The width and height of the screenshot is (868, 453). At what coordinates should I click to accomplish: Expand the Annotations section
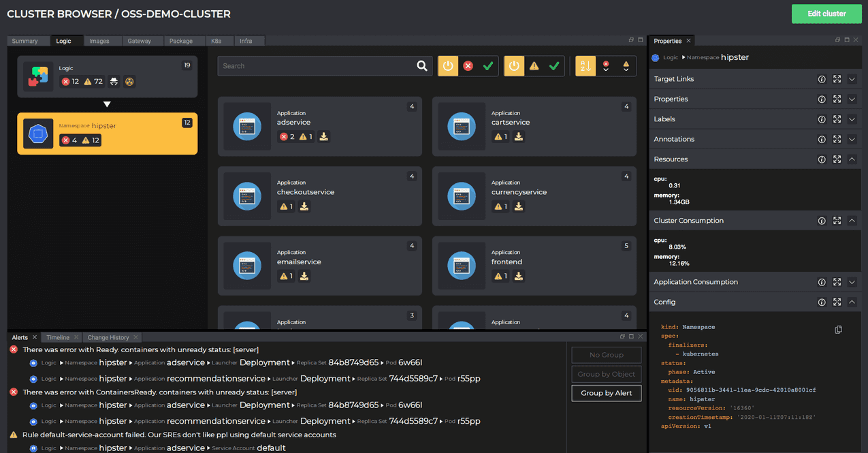coord(853,139)
